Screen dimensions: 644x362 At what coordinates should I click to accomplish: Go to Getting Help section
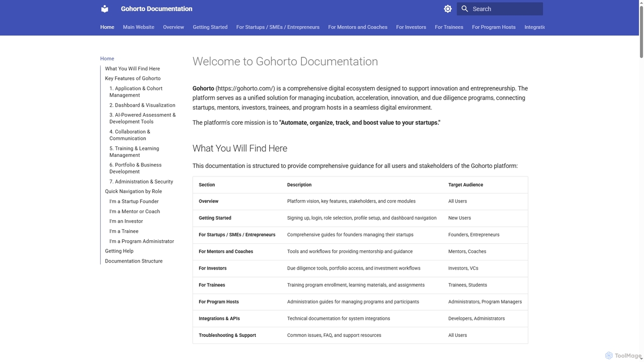coord(119,251)
